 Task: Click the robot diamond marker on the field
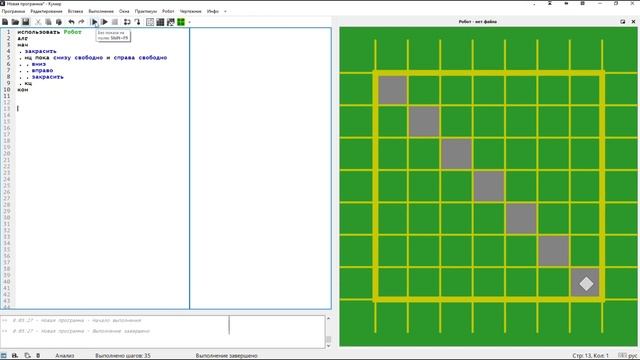point(586,284)
